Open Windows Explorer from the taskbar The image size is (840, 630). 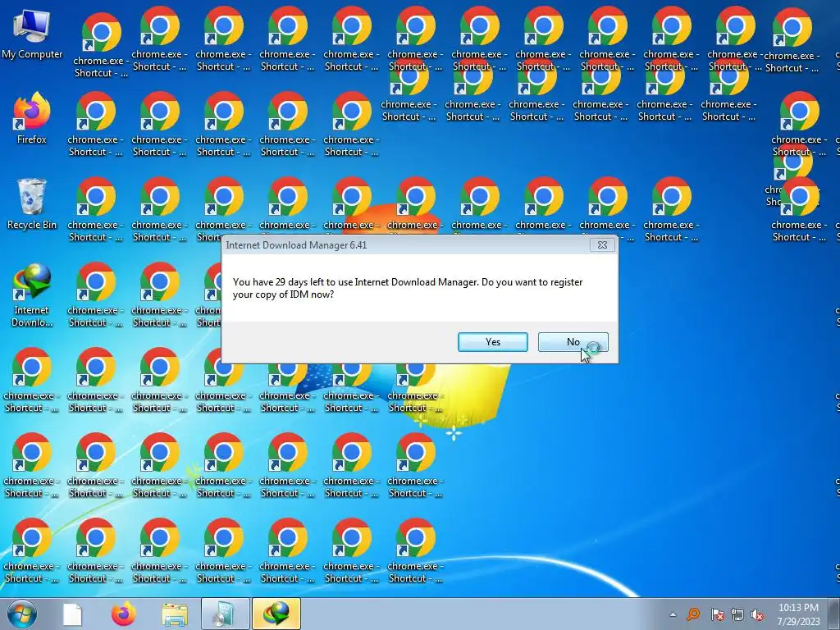(175, 614)
